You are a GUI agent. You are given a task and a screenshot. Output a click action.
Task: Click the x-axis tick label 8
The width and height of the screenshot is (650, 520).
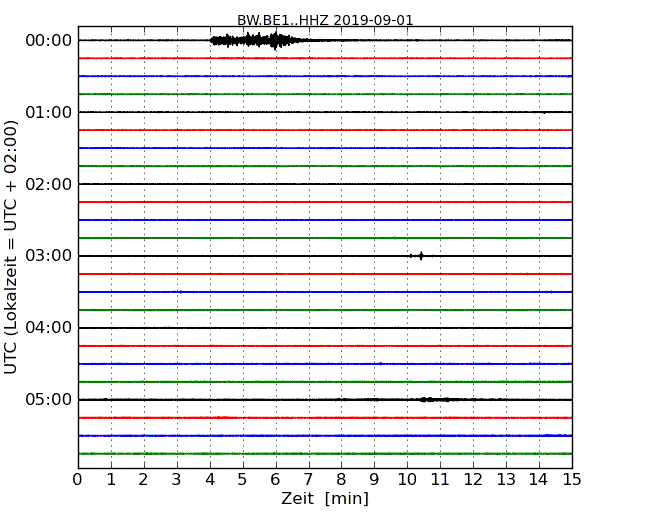click(x=341, y=479)
